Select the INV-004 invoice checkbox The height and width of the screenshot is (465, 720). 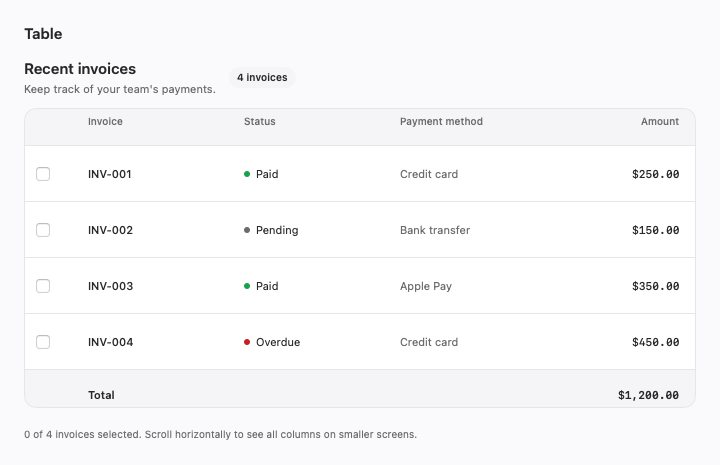(x=43, y=342)
